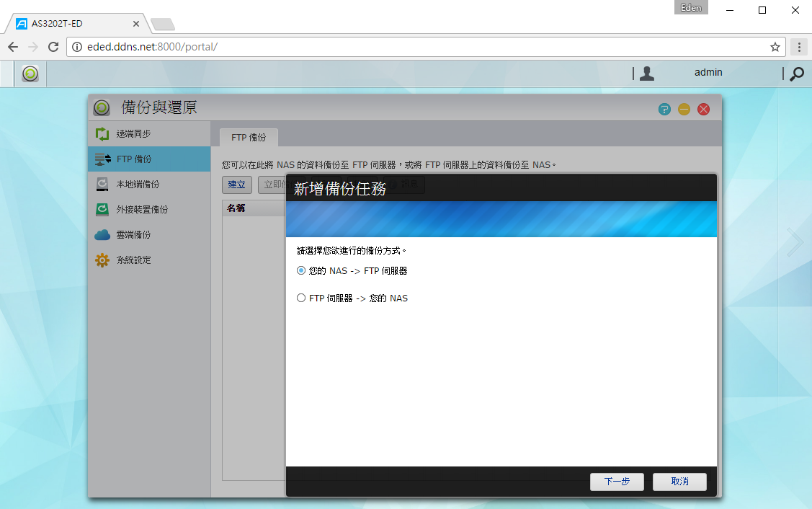
Task: Click the Eden profile button
Action: coord(691,7)
